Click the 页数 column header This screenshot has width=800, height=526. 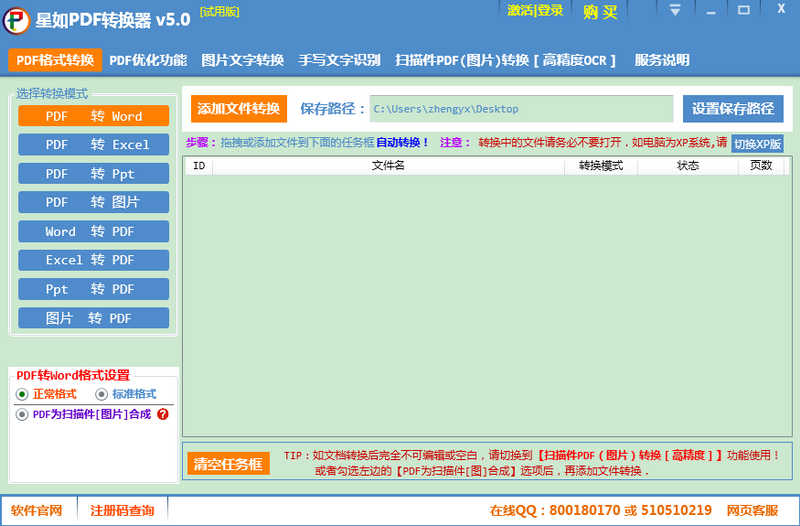761,165
